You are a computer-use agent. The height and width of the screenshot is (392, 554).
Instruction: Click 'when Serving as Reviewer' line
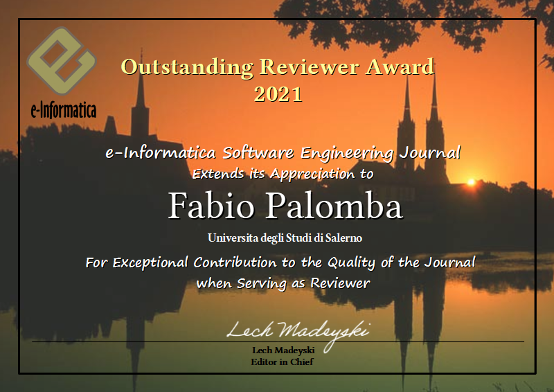click(x=283, y=283)
